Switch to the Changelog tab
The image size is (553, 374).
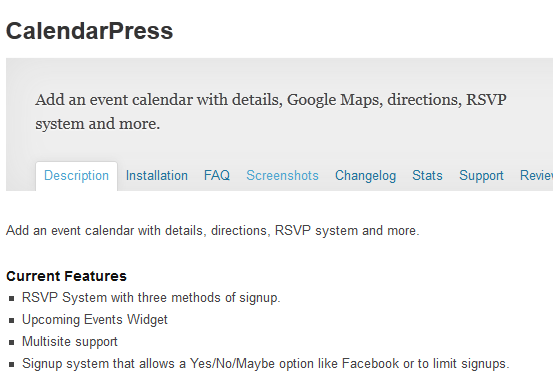coord(365,176)
